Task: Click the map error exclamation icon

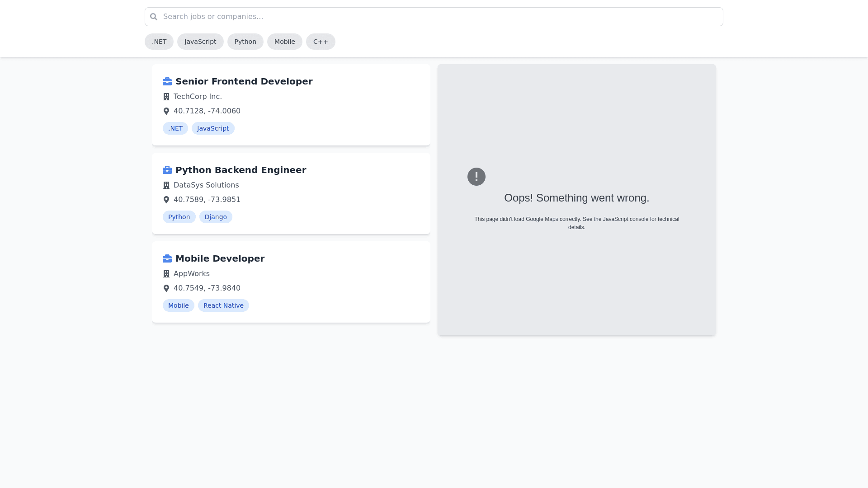Action: (x=476, y=177)
